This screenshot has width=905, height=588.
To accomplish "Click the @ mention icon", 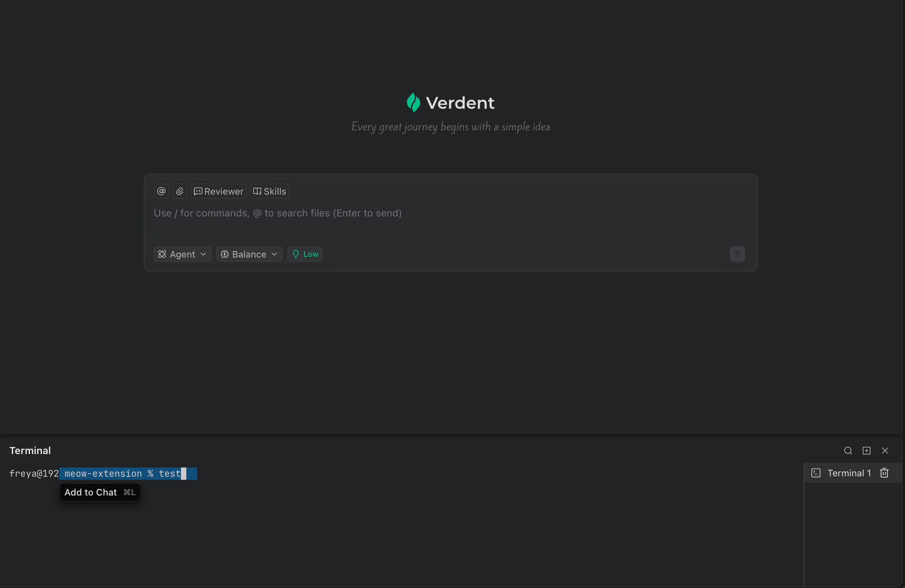I will click(161, 191).
